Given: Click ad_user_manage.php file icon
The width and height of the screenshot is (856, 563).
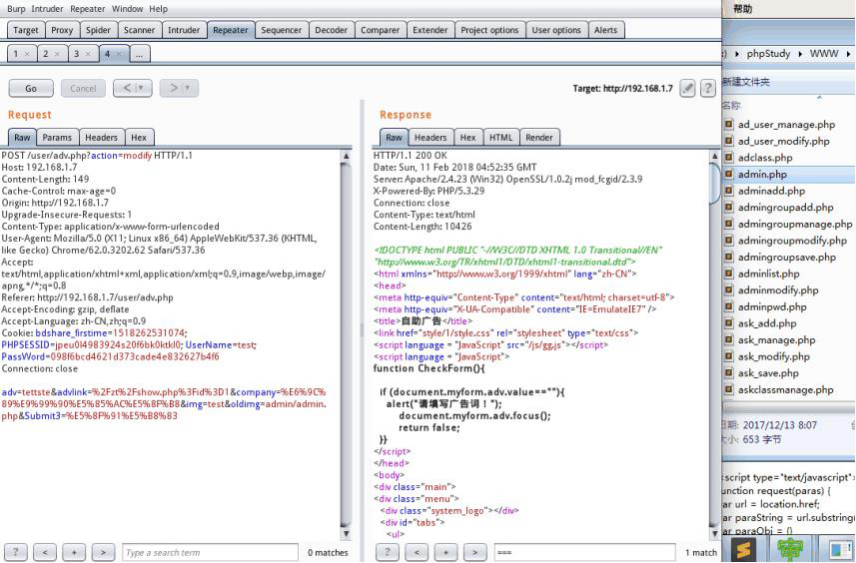Looking at the screenshot, I should tap(728, 125).
